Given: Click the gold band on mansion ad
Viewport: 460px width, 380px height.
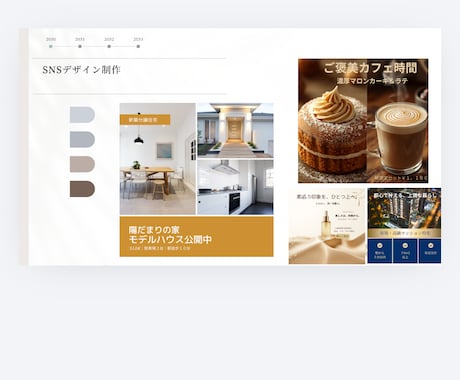Looking at the screenshot, I should [x=404, y=233].
